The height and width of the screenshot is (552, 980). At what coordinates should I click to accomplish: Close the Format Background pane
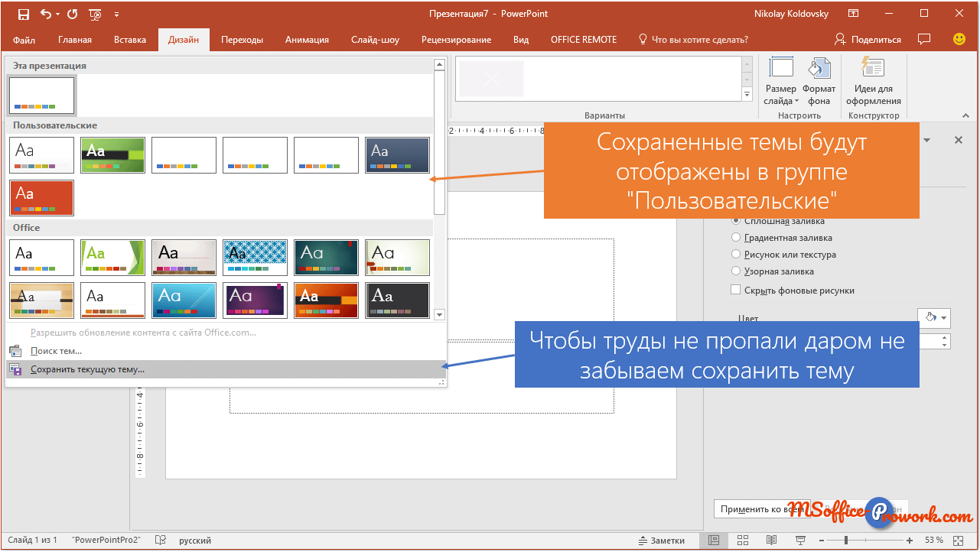(x=958, y=141)
